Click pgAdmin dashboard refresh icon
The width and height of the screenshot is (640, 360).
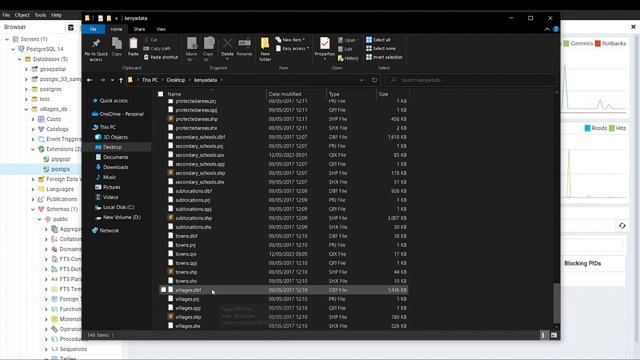tap(622, 226)
